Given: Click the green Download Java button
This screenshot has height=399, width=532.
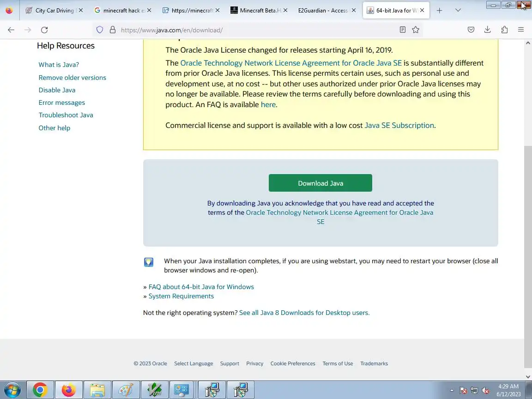Looking at the screenshot, I should coord(320,183).
